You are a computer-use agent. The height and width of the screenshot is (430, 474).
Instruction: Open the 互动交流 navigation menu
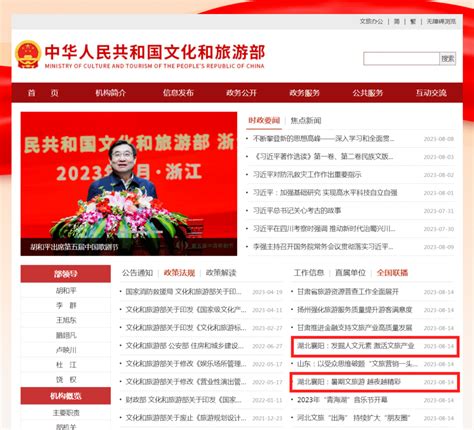[431, 93]
